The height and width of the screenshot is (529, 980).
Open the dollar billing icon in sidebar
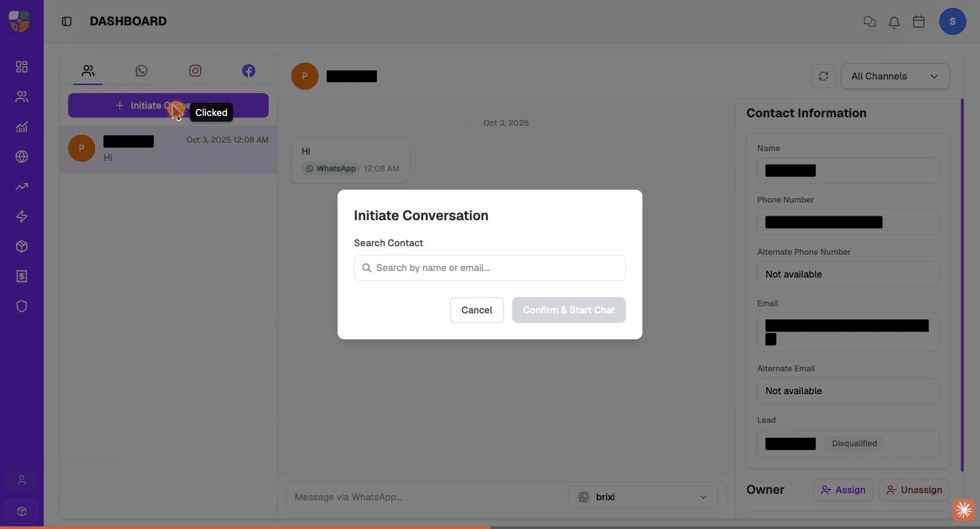tap(22, 276)
